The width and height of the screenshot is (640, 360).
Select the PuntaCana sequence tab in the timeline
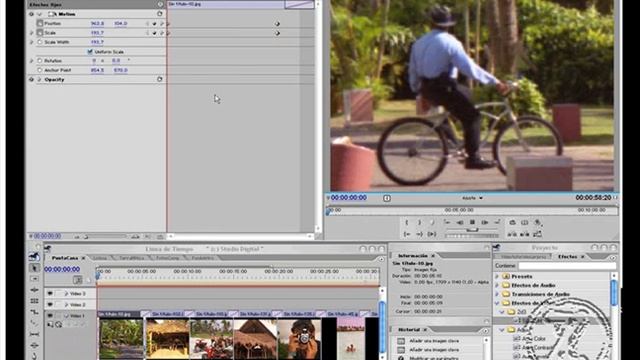65,258
